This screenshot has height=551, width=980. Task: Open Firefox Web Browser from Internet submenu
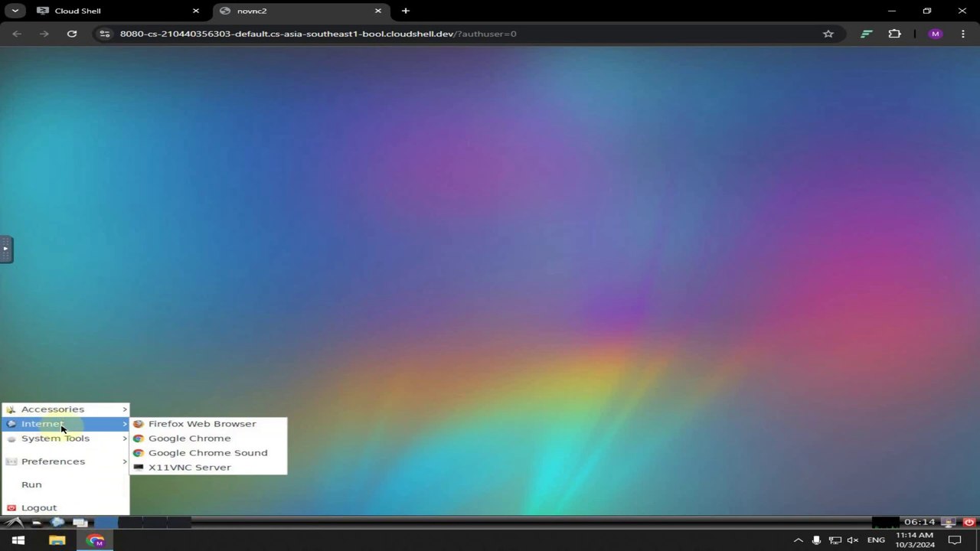[208, 424]
